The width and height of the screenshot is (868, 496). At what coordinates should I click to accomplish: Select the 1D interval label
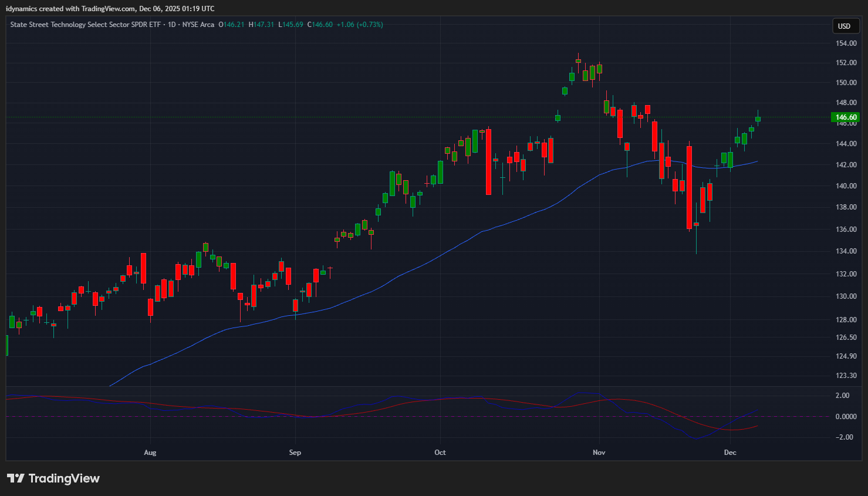click(172, 25)
